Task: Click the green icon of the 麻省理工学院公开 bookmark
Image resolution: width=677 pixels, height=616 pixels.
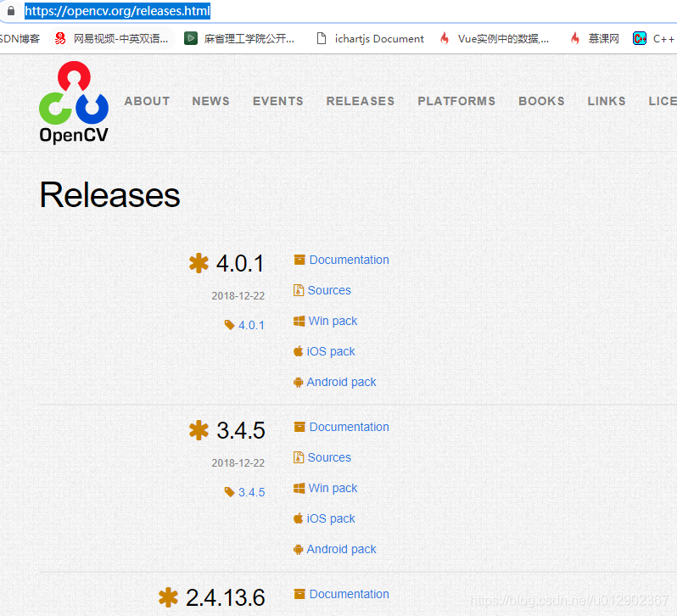Action: [190, 38]
